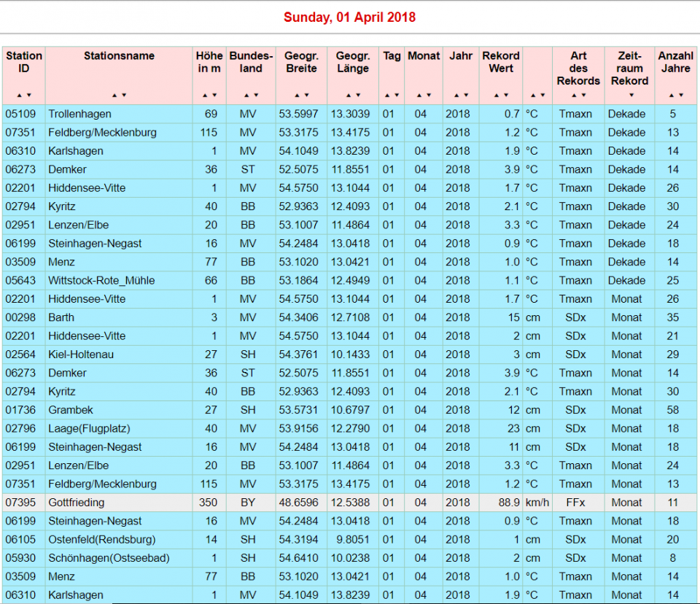Sort Geogr. Länge descending
The height and width of the screenshot is (604, 700).
(357, 95)
